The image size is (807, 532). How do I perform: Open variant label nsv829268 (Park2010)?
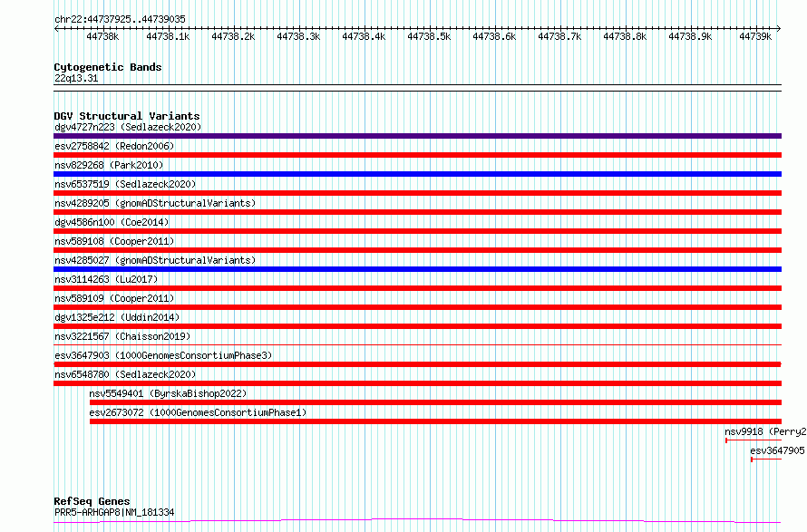(109, 165)
